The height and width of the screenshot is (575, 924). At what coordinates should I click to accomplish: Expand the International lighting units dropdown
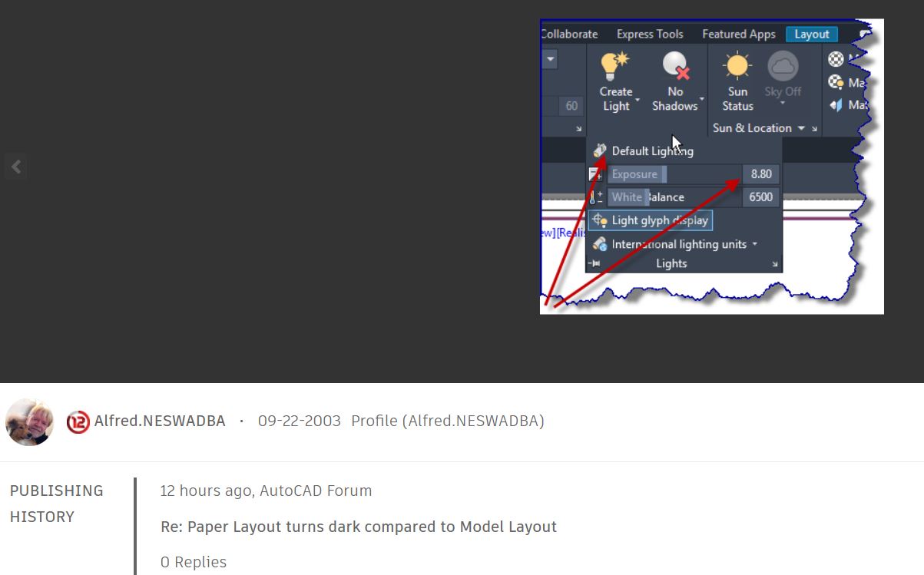pos(756,243)
